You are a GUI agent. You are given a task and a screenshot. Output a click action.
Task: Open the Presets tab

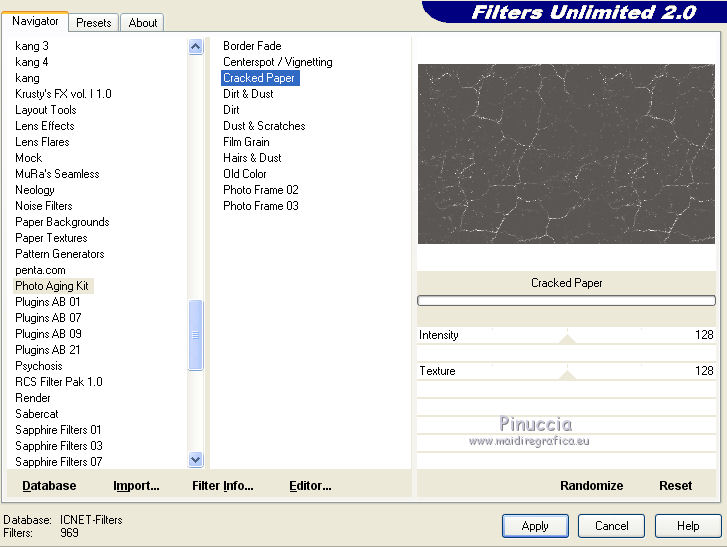(94, 23)
